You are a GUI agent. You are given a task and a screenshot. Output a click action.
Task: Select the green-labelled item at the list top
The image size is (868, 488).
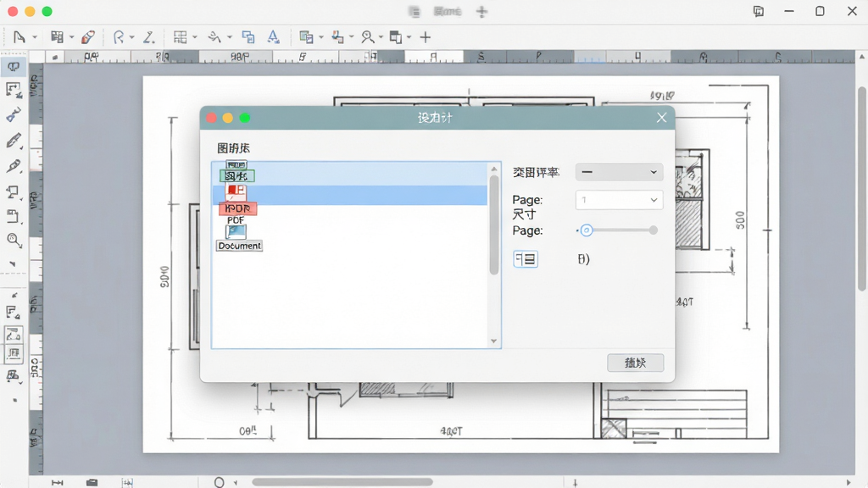coord(237,172)
